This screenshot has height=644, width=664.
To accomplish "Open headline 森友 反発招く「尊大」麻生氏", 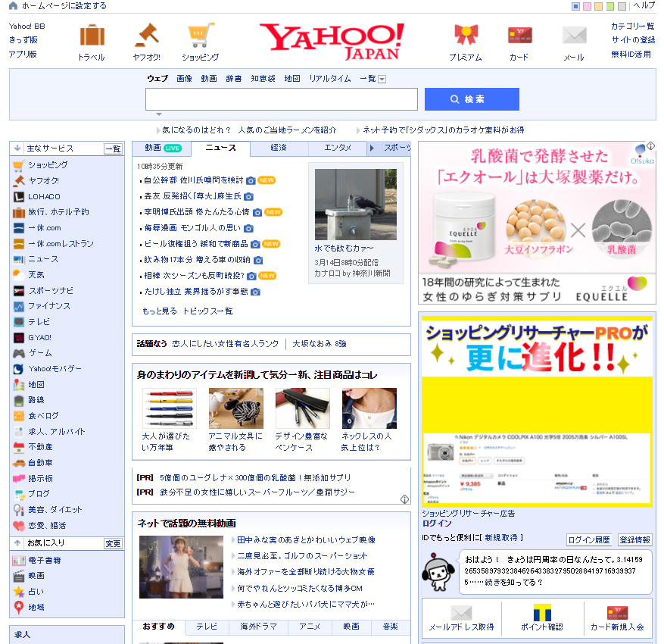I will (x=192, y=196).
